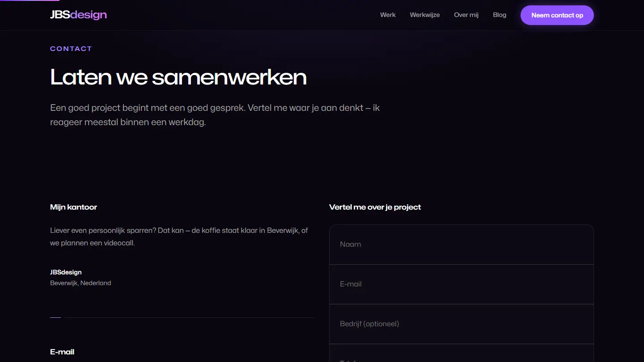The height and width of the screenshot is (362, 644).
Task: Click into the E-mail form field
Action: [462, 284]
